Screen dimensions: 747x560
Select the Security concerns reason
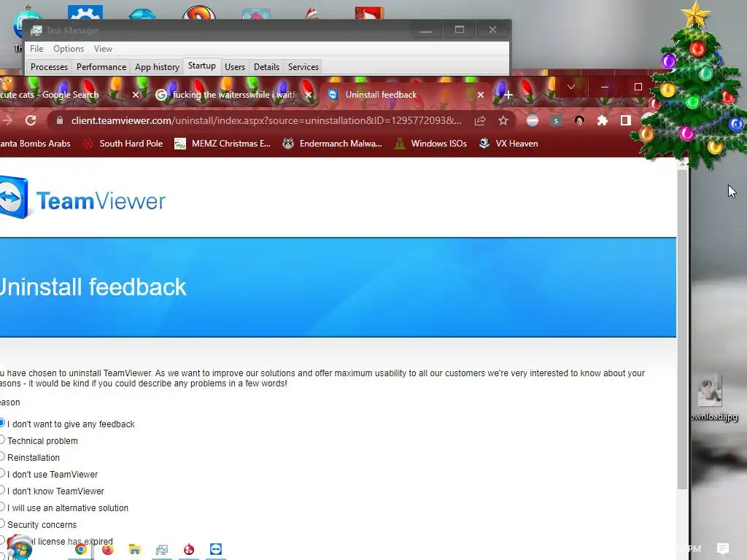(x=2, y=524)
